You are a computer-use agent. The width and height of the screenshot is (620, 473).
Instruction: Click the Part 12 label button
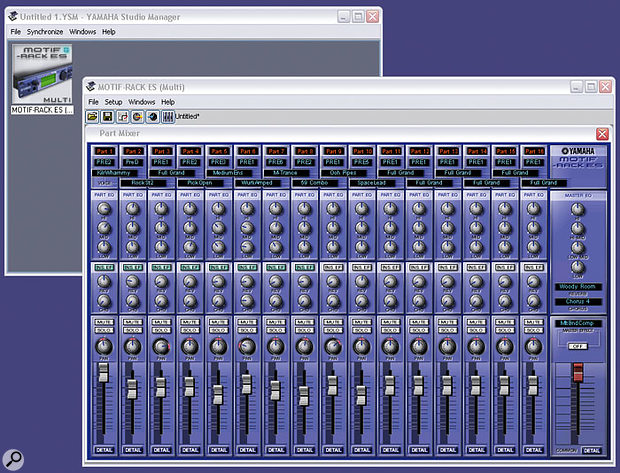tap(419, 151)
